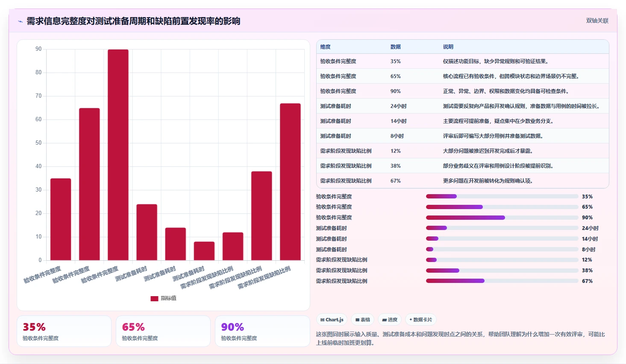626x364 pixels.
Task: Click the 24小时 progress bar track
Action: pyautogui.click(x=502, y=228)
